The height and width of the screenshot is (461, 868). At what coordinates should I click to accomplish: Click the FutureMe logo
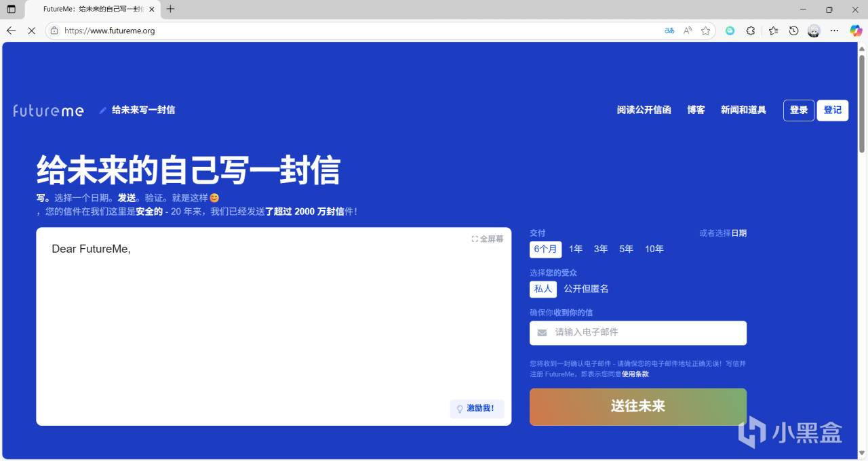pos(49,111)
